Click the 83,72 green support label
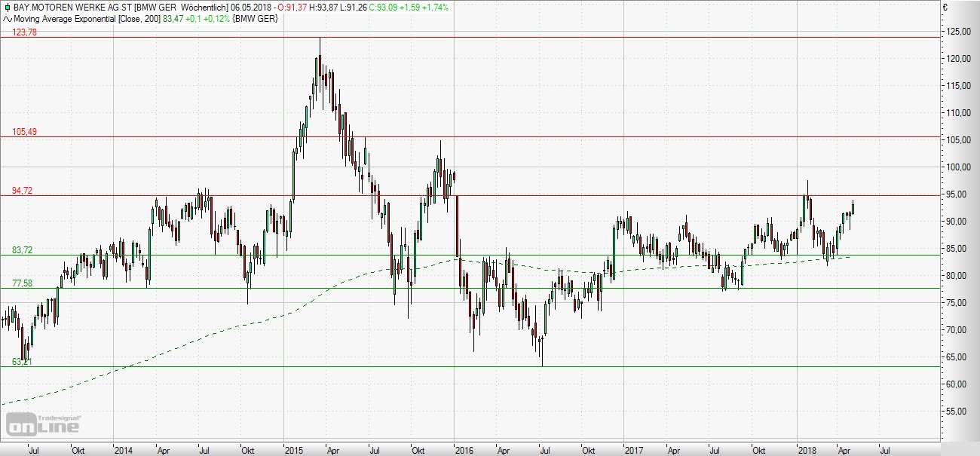Image resolution: width=980 pixels, height=456 pixels. coord(22,250)
